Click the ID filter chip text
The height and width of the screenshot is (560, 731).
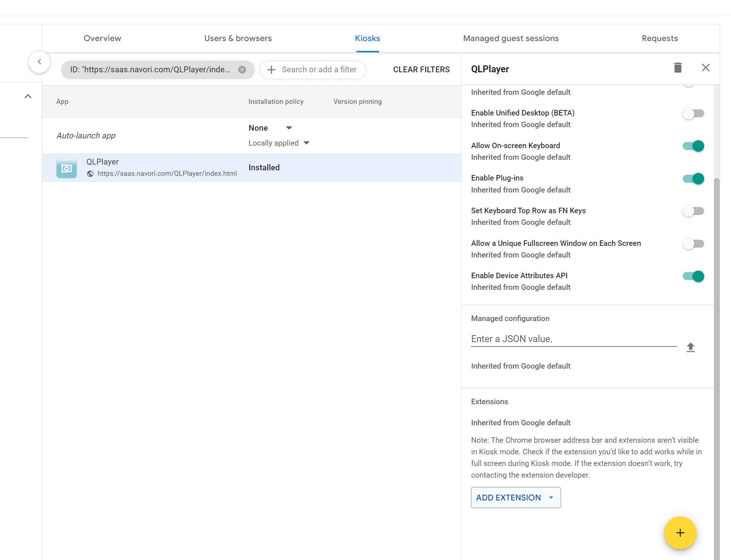point(150,70)
